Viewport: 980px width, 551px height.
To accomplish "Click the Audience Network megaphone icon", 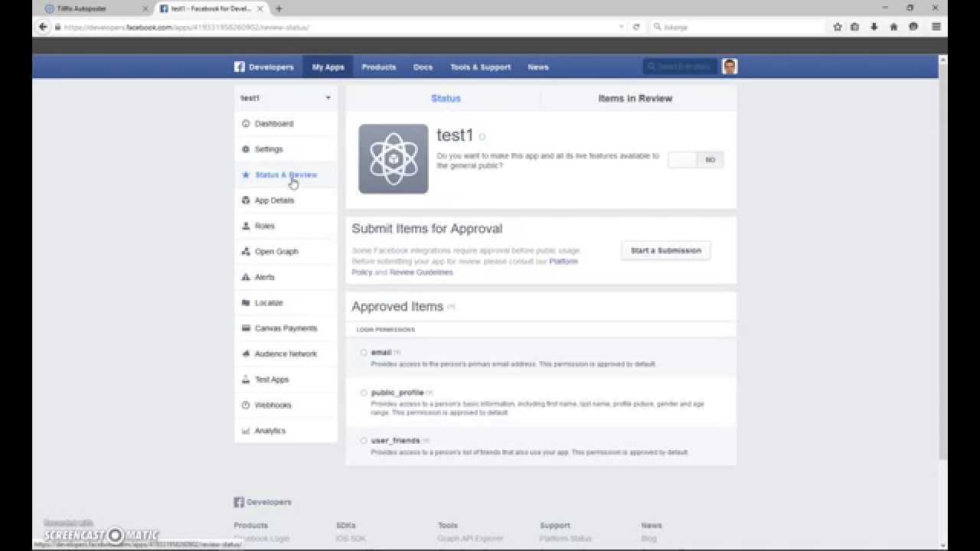I will pyautogui.click(x=246, y=354).
